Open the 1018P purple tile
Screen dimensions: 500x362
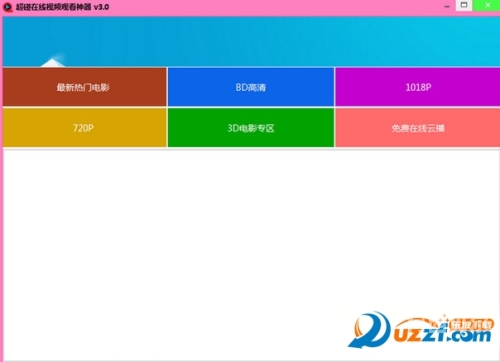pyautogui.click(x=418, y=87)
